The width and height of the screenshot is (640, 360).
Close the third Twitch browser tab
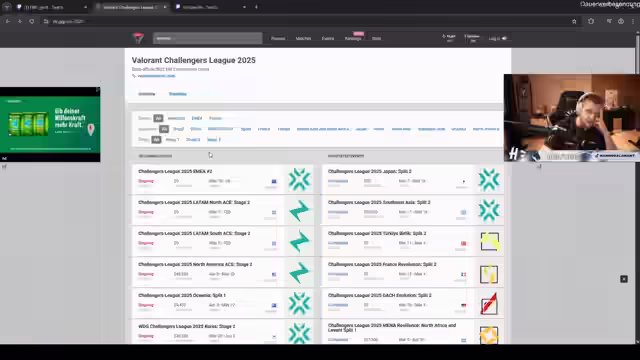point(244,7)
